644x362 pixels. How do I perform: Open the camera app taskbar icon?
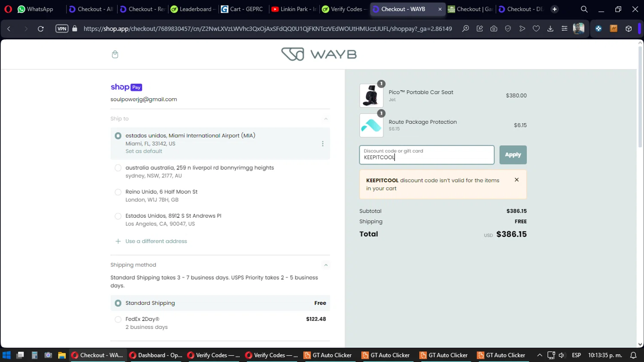pyautogui.click(x=48, y=355)
